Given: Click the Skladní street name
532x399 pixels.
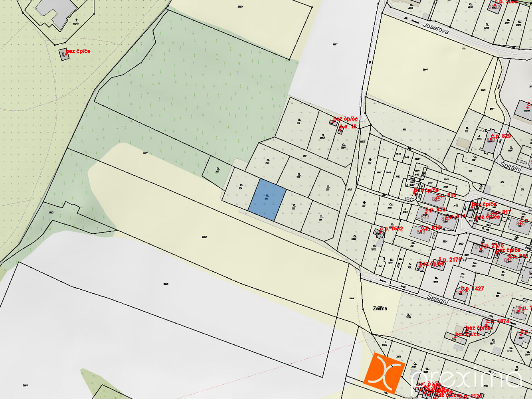Looking at the screenshot, I should click(x=438, y=299).
